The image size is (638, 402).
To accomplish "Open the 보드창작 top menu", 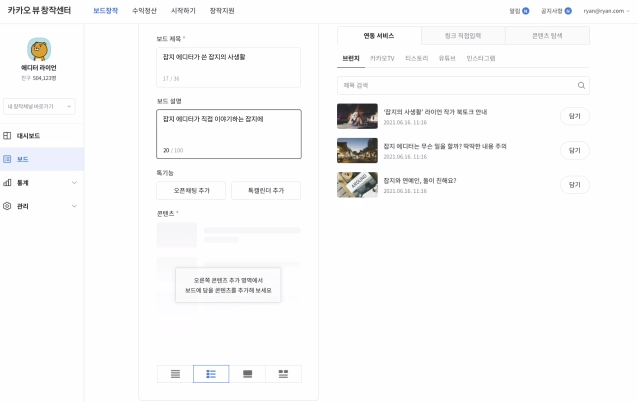I will click(105, 11).
